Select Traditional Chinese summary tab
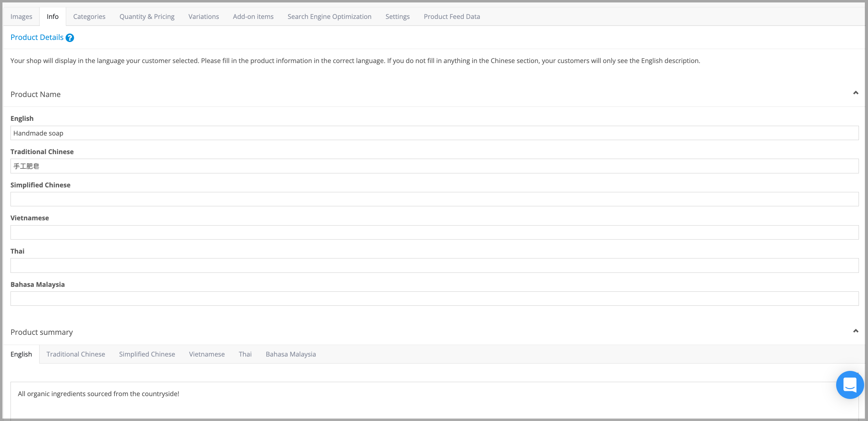Image resolution: width=868 pixels, height=421 pixels. pyautogui.click(x=76, y=354)
